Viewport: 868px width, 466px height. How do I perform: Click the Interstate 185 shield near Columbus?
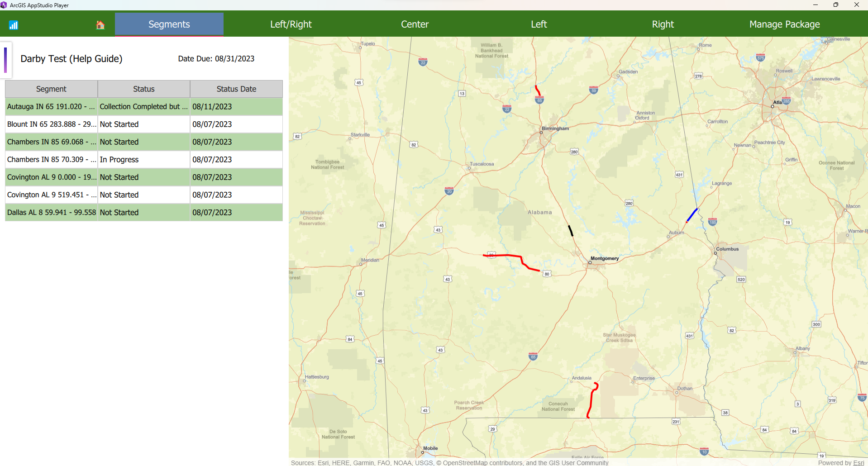tap(713, 222)
